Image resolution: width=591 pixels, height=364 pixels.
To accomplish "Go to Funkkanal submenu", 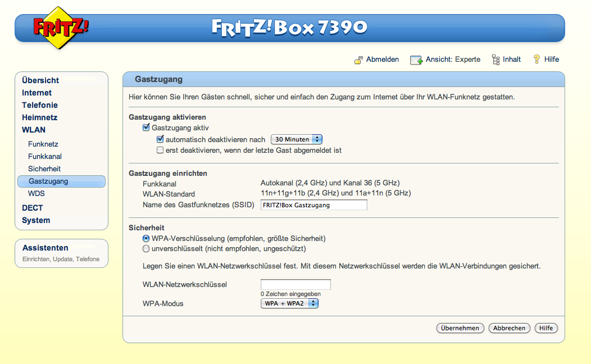I will click(45, 156).
